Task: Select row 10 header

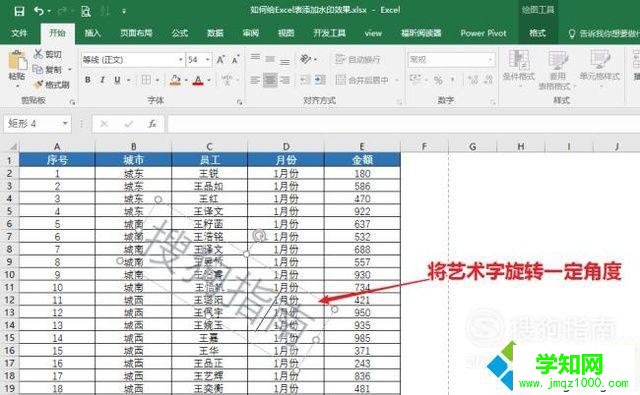Action: (x=9, y=275)
